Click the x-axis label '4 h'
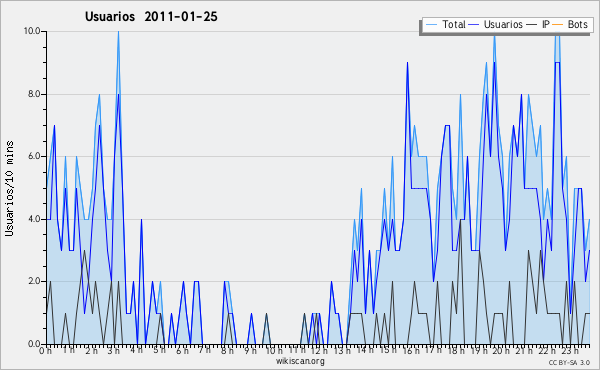 (136, 350)
